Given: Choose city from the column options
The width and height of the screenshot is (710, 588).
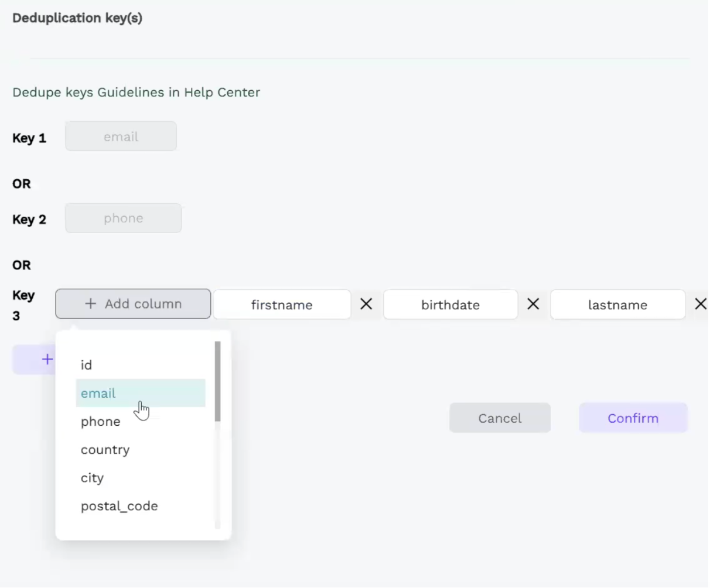Looking at the screenshot, I should [x=93, y=478].
